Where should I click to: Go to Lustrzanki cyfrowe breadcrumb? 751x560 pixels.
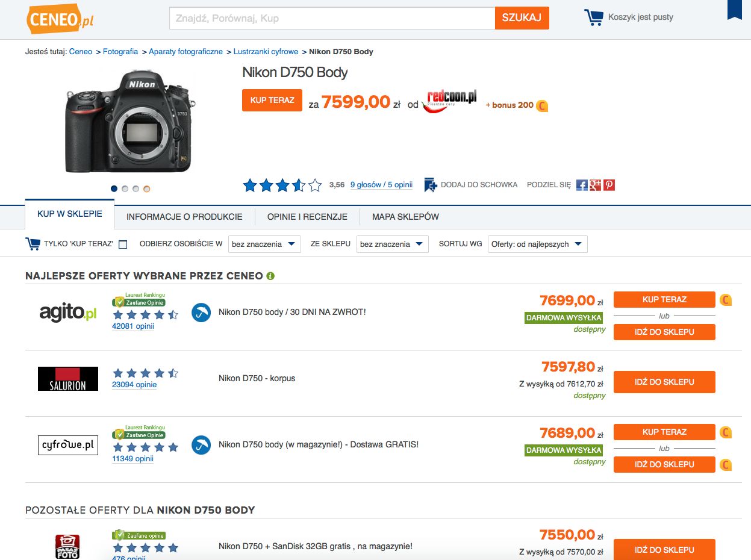[266, 52]
